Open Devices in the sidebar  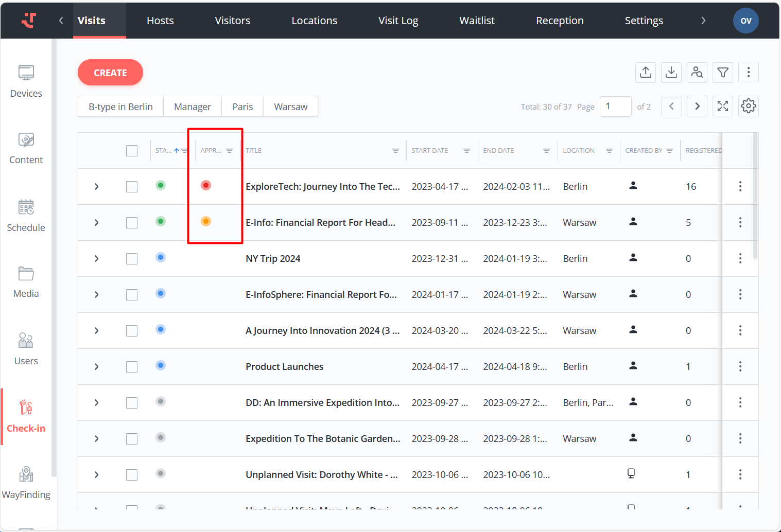pos(26,81)
